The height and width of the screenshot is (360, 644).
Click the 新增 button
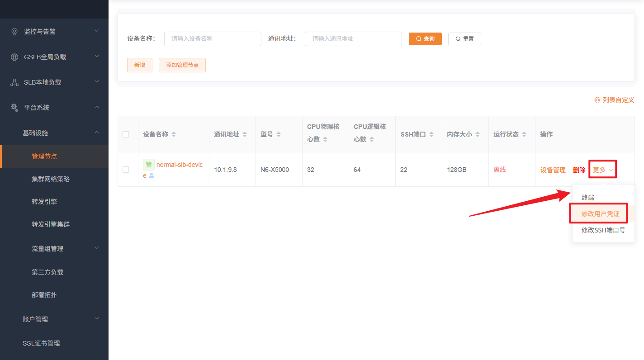[139, 65]
